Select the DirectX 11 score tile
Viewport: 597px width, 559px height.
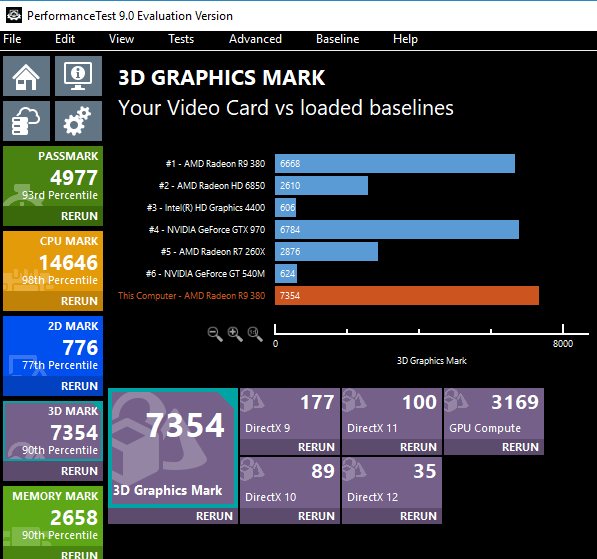pos(392,414)
